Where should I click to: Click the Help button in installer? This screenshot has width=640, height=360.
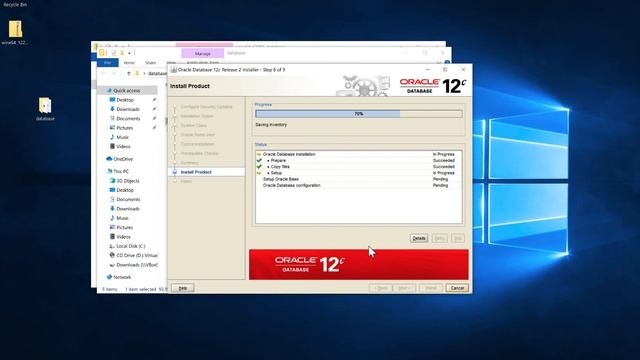tap(182, 288)
